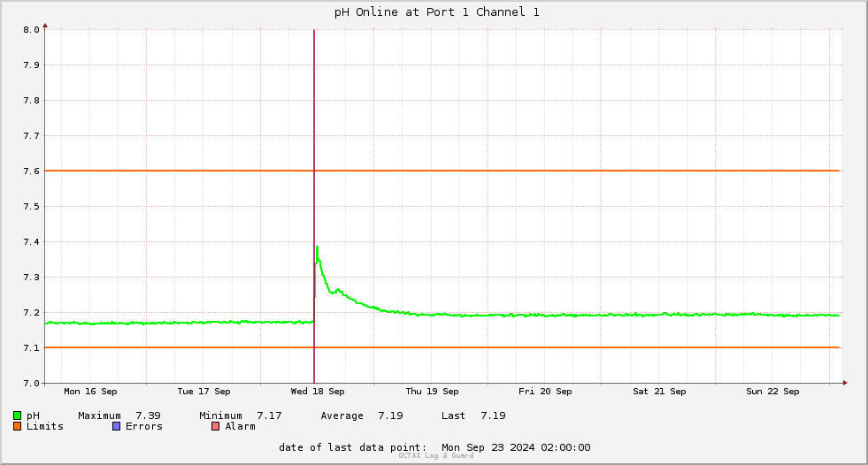The width and height of the screenshot is (868, 465).
Task: Click the 'Minimum 7.17' statistic
Action: click(241, 415)
